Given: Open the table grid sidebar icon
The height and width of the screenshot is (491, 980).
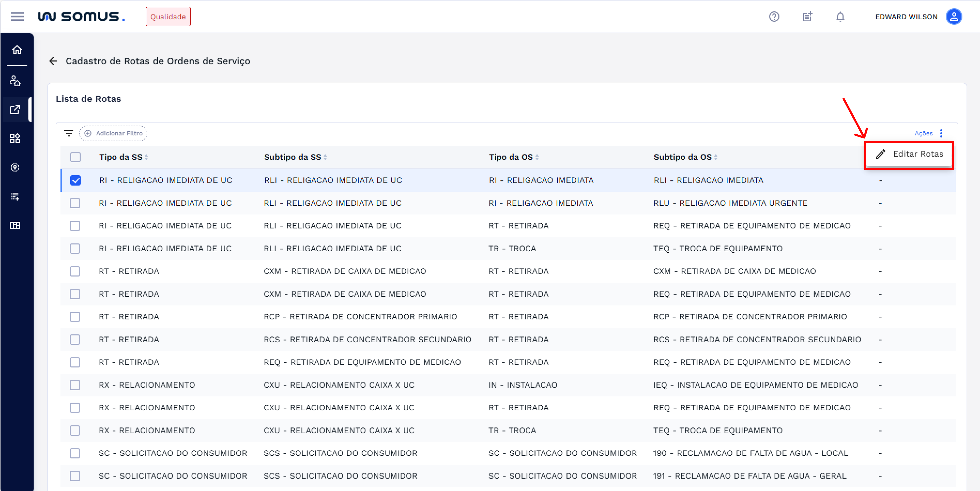Looking at the screenshot, I should (x=15, y=226).
